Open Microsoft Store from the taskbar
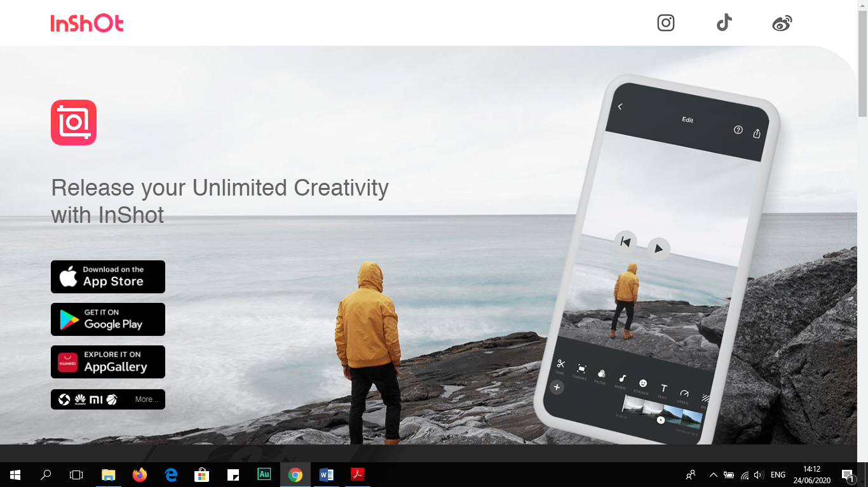Screen dimensions: 868x487 (x=202, y=474)
